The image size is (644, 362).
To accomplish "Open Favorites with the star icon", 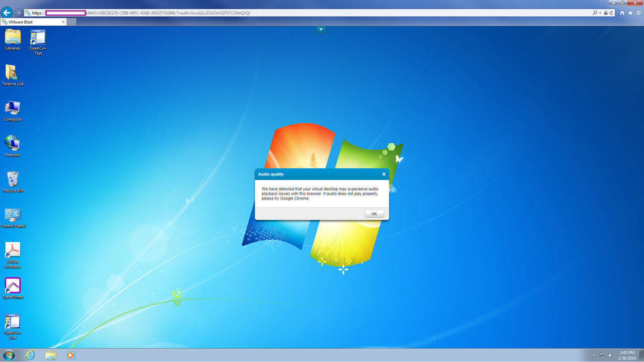I will (x=630, y=13).
